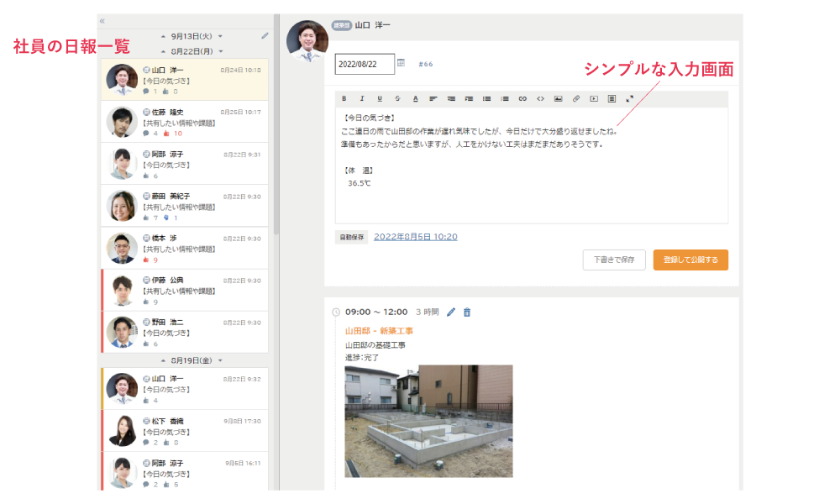Insert an image into the report
This screenshot has height=504, width=840.
(x=559, y=98)
